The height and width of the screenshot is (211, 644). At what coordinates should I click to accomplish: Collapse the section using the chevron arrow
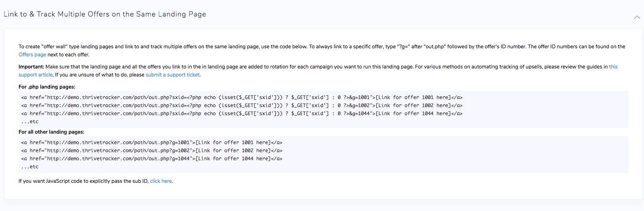pyautogui.click(x=637, y=17)
